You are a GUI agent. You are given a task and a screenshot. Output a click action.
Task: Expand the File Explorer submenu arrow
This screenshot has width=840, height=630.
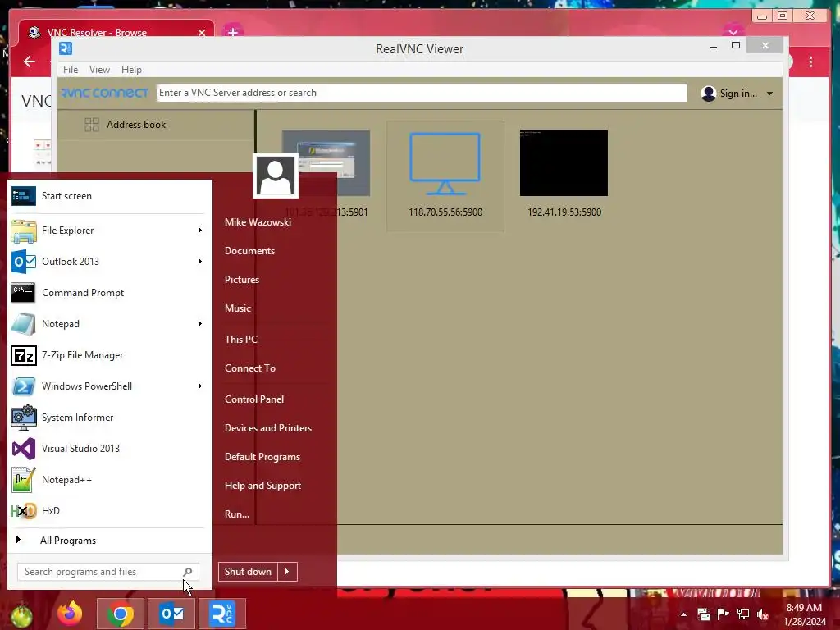[x=200, y=231]
